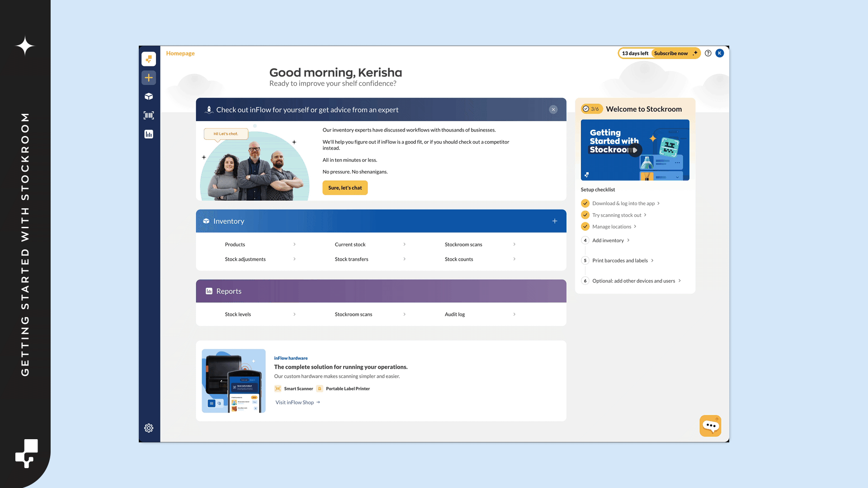868x488 pixels.
Task: Open the inventory box icon in sidebar
Action: (149, 96)
